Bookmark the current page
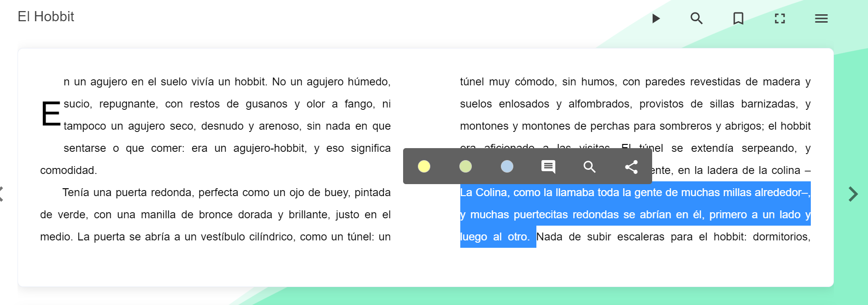This screenshot has width=868, height=305. 738,18
